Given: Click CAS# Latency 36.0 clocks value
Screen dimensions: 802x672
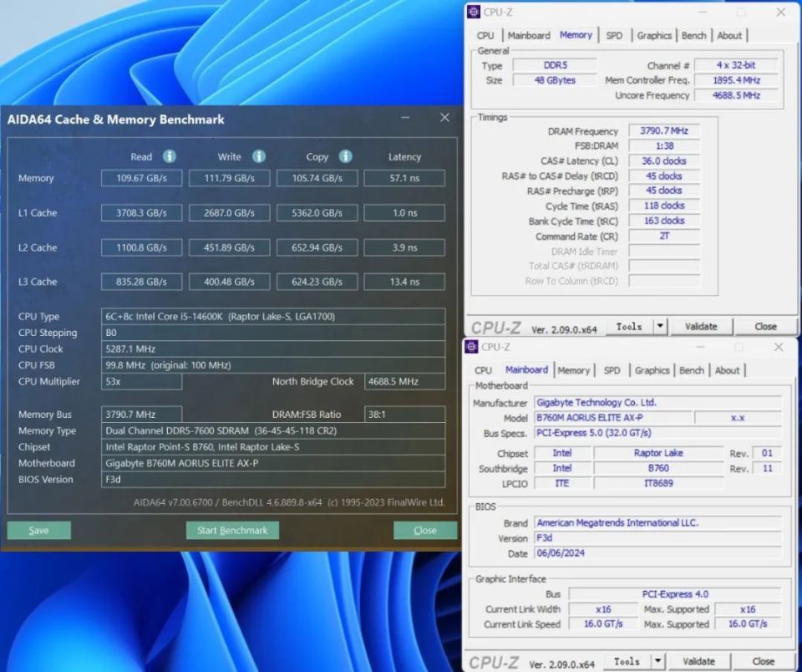Looking at the screenshot, I should pyautogui.click(x=664, y=160).
